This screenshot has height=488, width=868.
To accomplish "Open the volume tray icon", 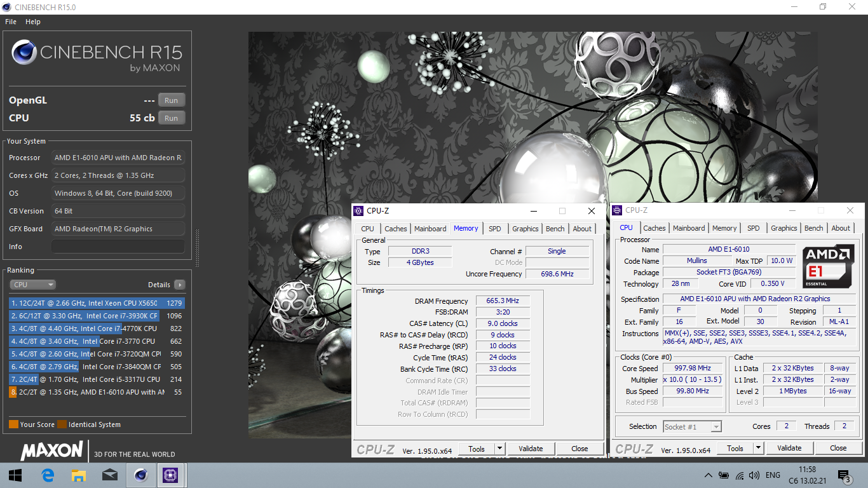I will click(754, 475).
